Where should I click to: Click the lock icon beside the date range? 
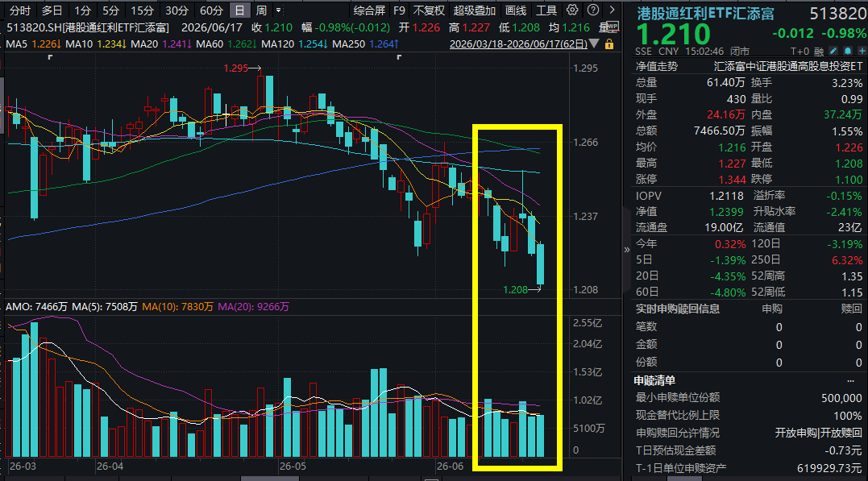tap(609, 44)
